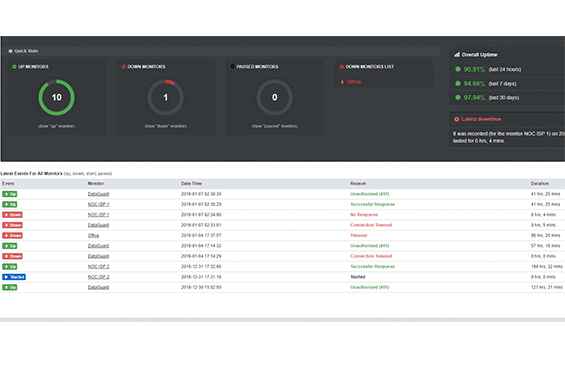Filter latest events by down
This screenshot has height=370, width=565.
(x=77, y=174)
